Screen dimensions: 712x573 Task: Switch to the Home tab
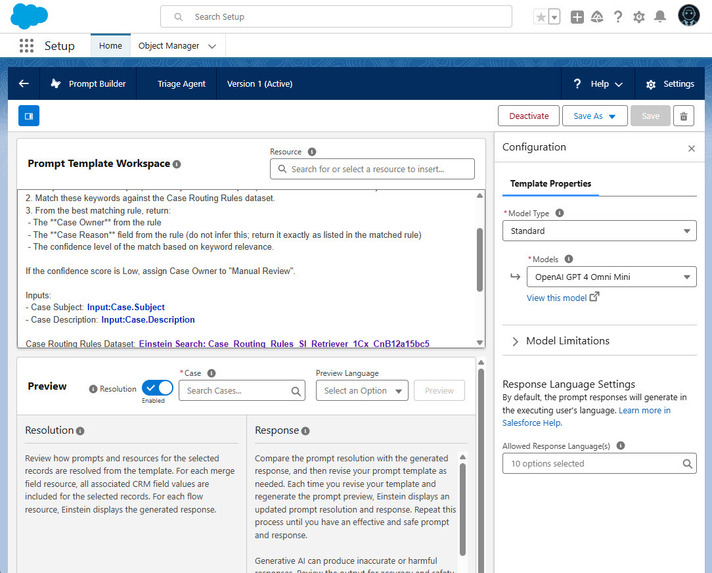click(110, 46)
